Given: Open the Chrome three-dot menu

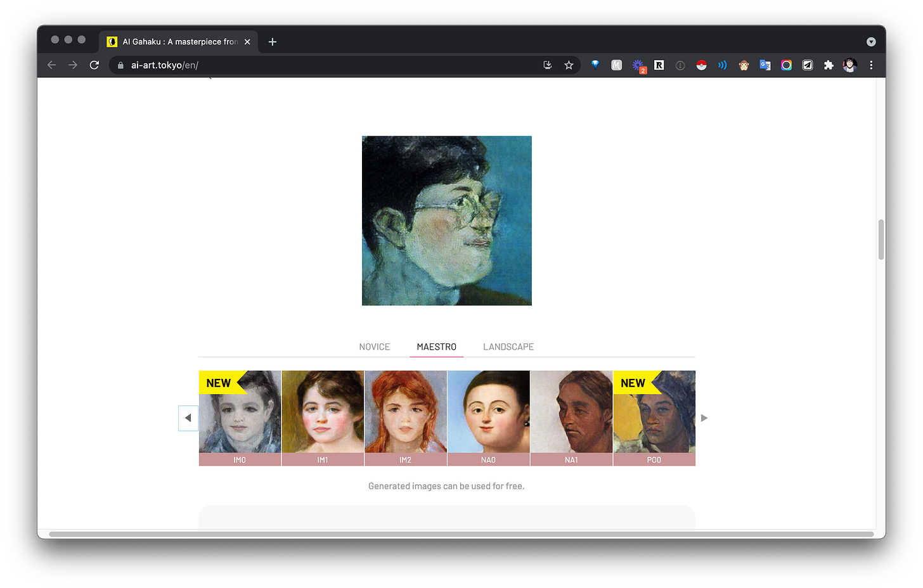Looking at the screenshot, I should (x=871, y=65).
